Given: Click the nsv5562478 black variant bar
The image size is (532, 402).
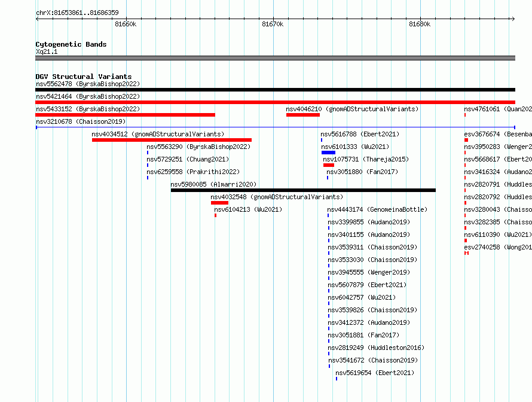Looking at the screenshot, I should click(275, 90).
